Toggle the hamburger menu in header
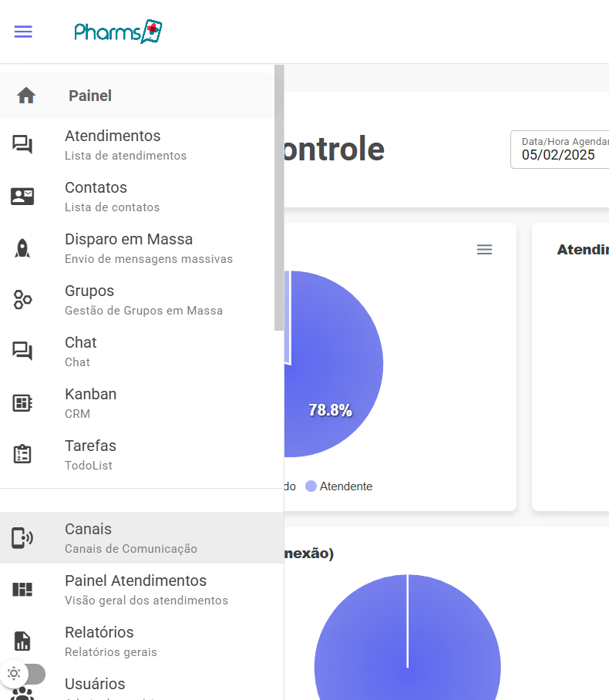Image resolution: width=609 pixels, height=700 pixels. click(23, 32)
